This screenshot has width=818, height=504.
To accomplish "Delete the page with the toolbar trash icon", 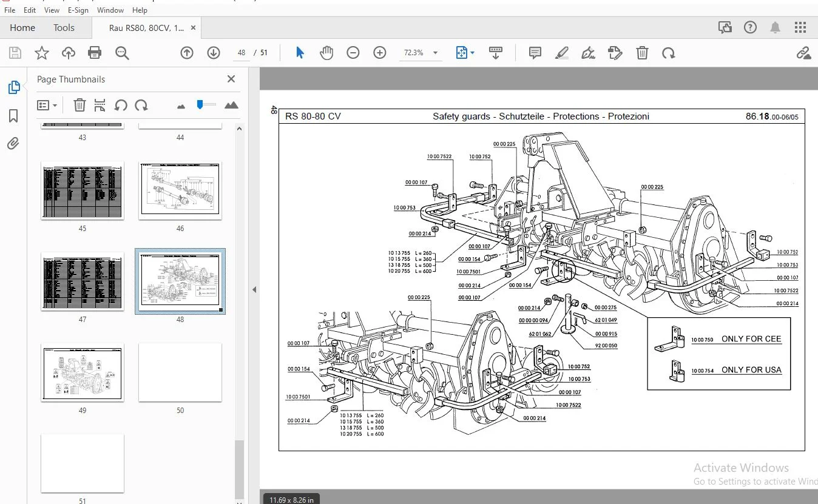I will coord(642,53).
